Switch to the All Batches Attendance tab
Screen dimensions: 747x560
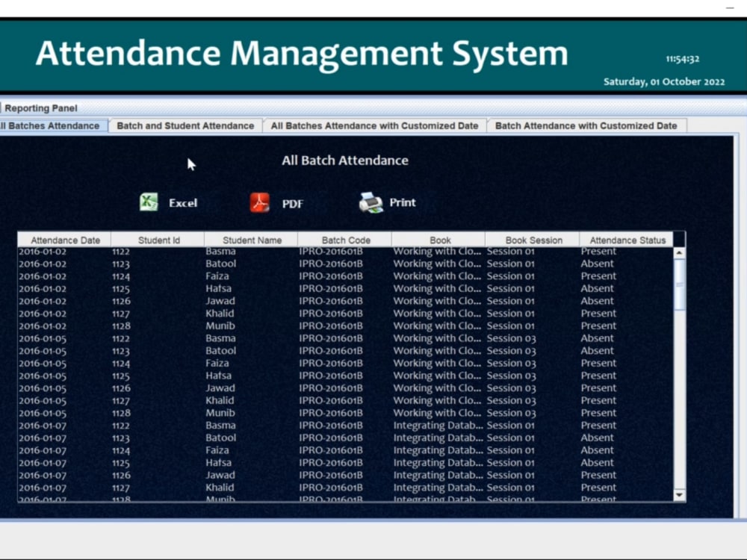click(x=49, y=125)
